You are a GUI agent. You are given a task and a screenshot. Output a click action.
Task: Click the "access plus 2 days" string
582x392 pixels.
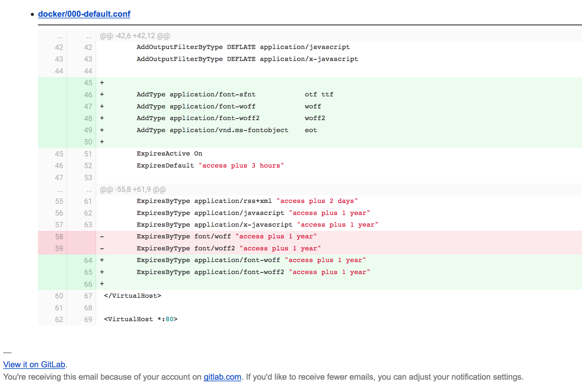click(x=317, y=201)
